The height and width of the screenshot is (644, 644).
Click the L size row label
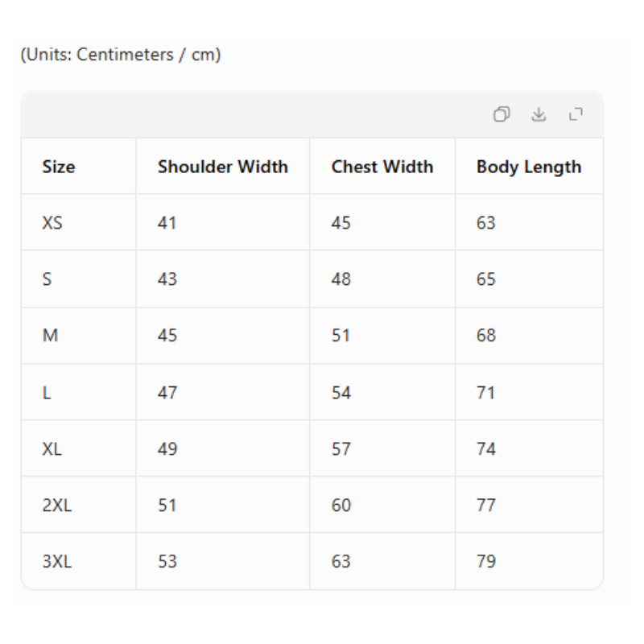47,392
